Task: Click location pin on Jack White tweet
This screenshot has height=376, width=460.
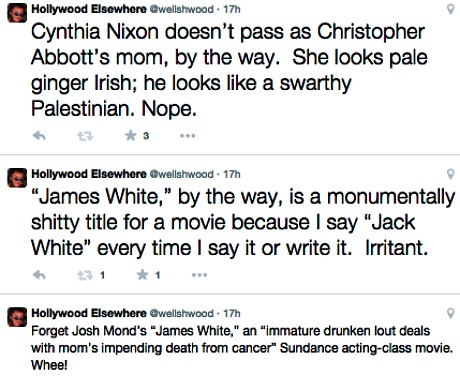Action: pos(450,174)
